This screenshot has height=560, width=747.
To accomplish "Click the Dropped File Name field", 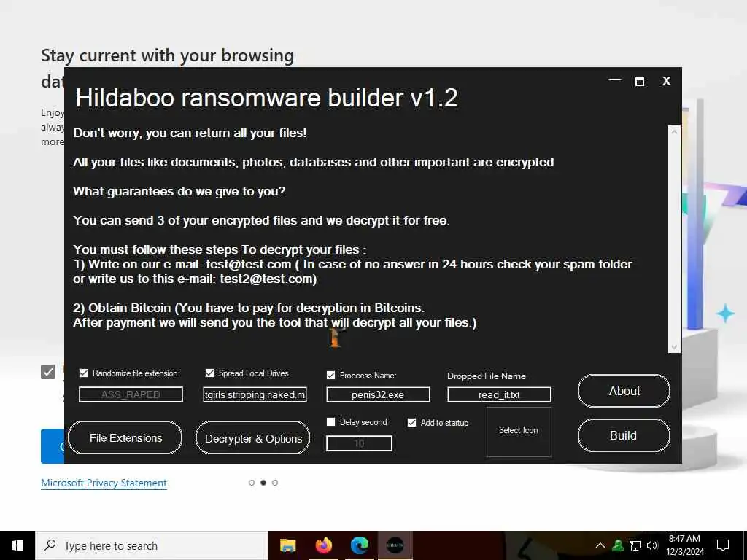I will pos(499,394).
